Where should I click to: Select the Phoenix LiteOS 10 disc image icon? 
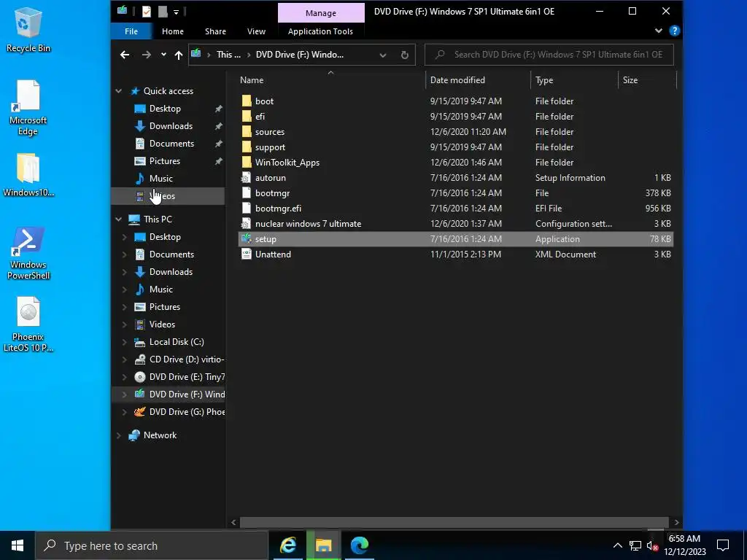(x=28, y=324)
